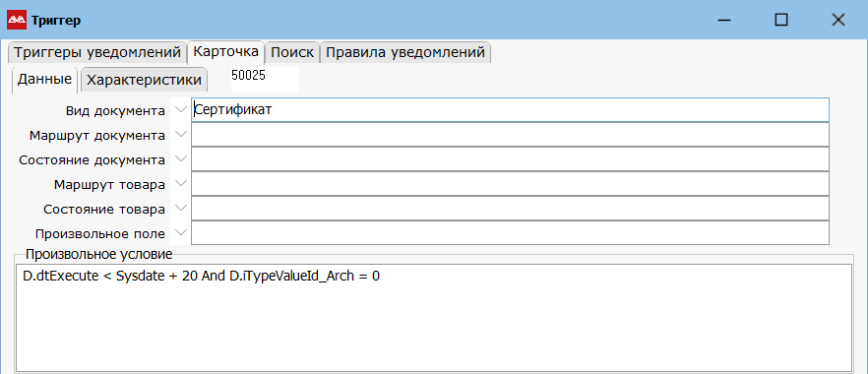Open the Состояние документа dropdown arrow

click(180, 159)
